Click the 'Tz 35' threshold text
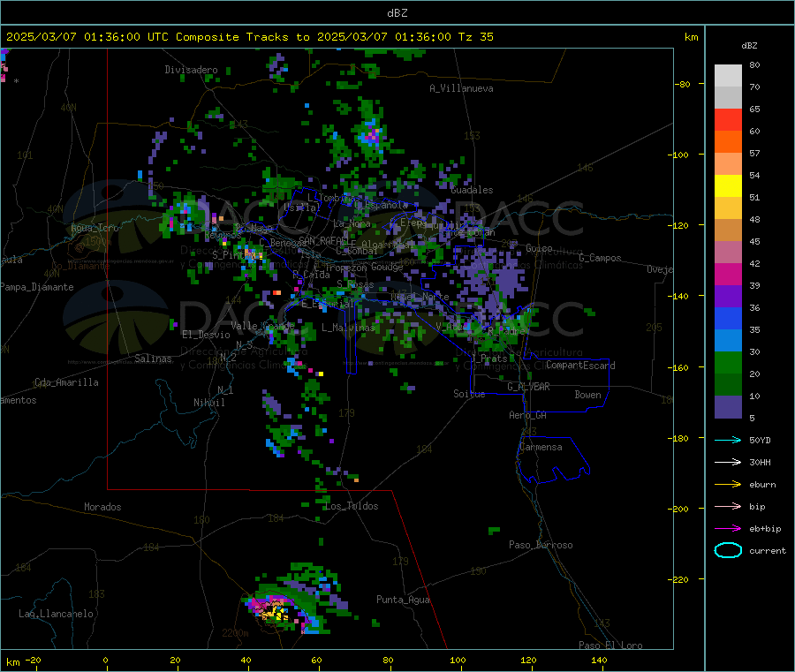795x672 pixels. [x=475, y=37]
